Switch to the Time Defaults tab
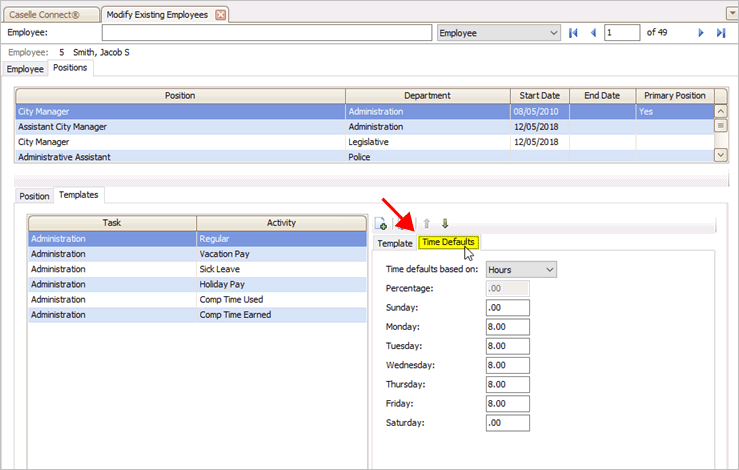 click(x=447, y=242)
